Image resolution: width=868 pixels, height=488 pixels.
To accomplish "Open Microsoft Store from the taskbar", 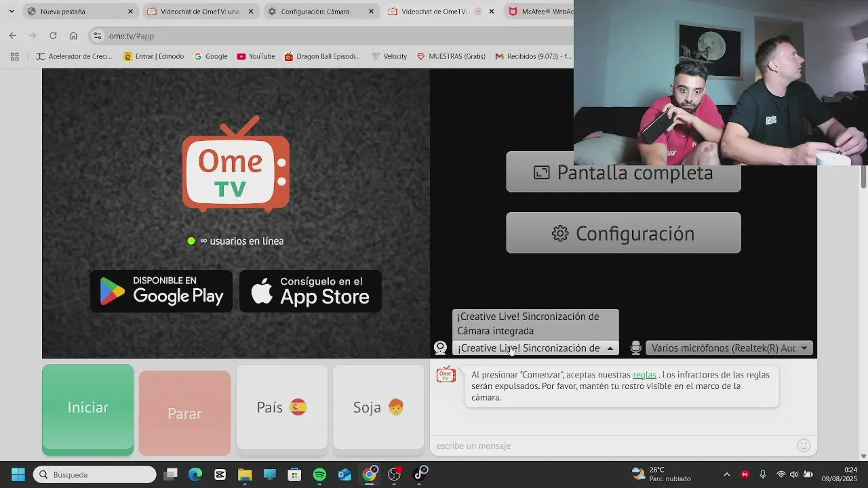I will [x=294, y=474].
